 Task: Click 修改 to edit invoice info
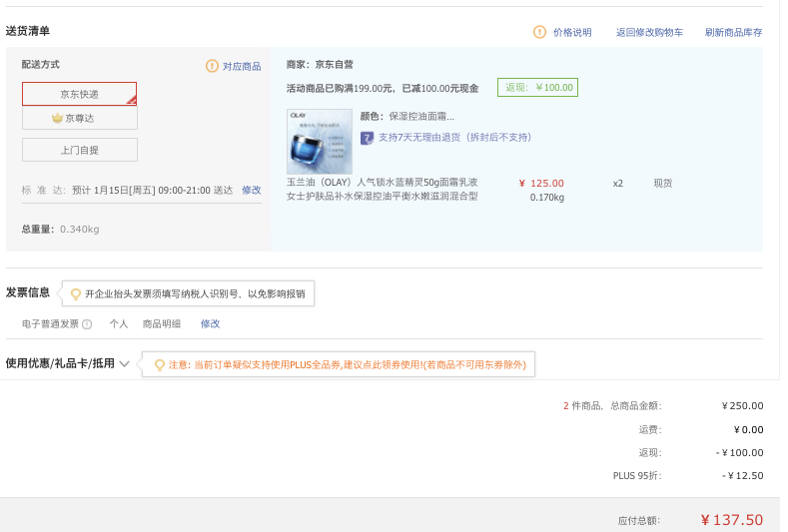[210, 323]
